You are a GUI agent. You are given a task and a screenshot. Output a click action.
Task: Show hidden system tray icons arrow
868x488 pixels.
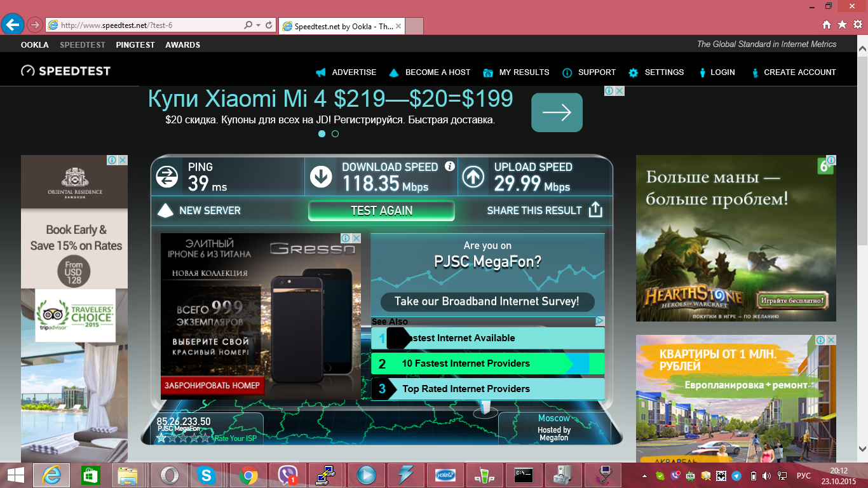click(x=646, y=475)
